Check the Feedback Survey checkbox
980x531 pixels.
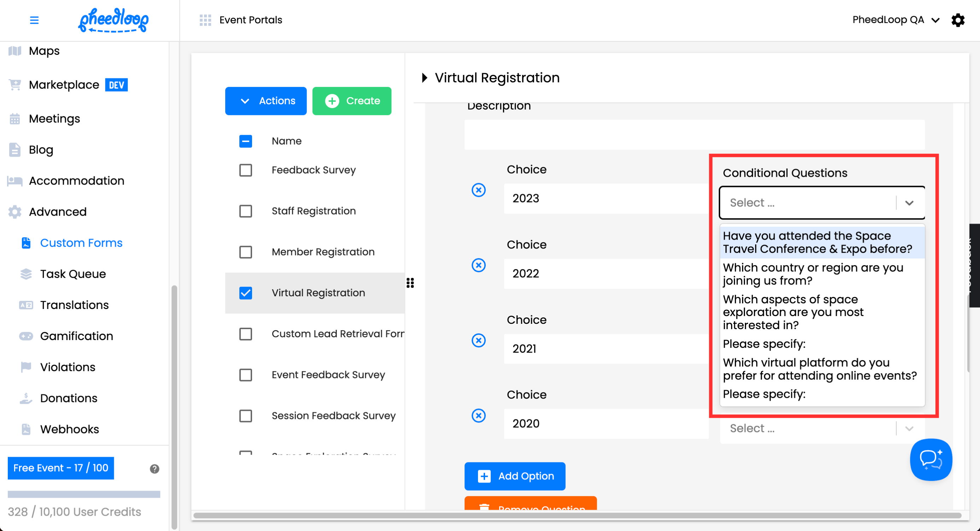pos(245,170)
